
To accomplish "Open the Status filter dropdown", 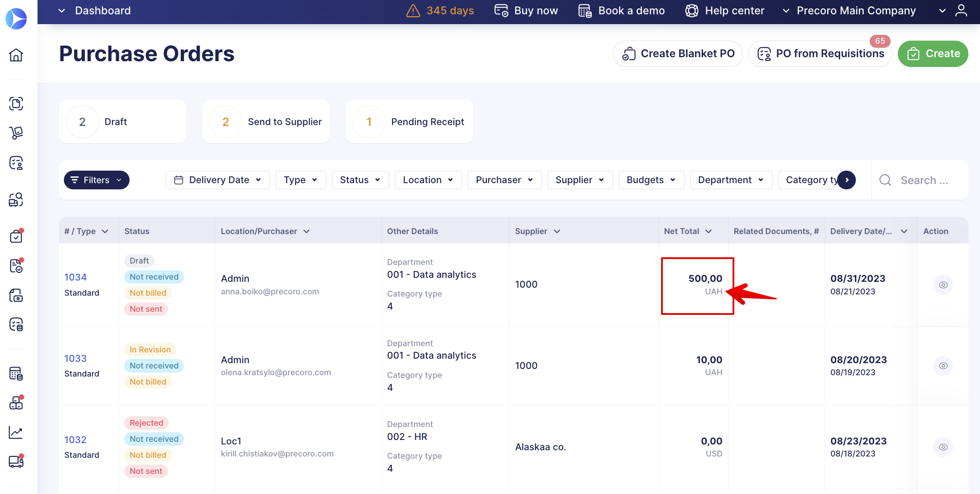I will [360, 180].
